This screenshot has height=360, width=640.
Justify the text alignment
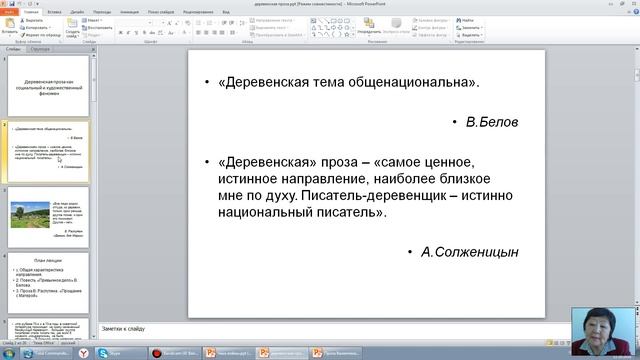point(222,33)
